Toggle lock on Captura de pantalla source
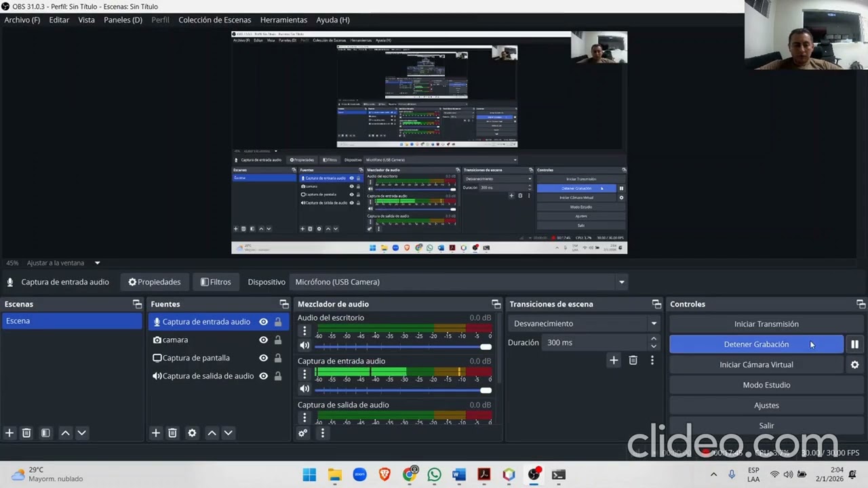Image resolution: width=868 pixels, height=488 pixels. 278,358
